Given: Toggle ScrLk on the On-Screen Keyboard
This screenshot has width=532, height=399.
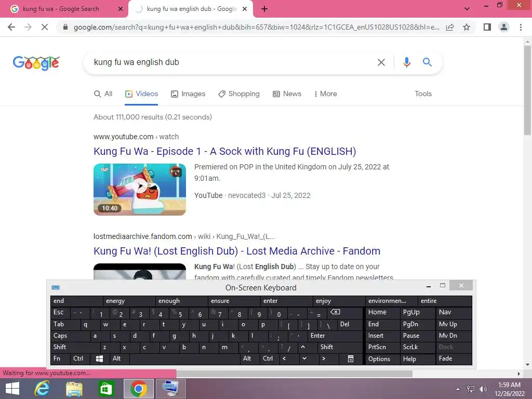Looking at the screenshot, I should click(418, 347).
